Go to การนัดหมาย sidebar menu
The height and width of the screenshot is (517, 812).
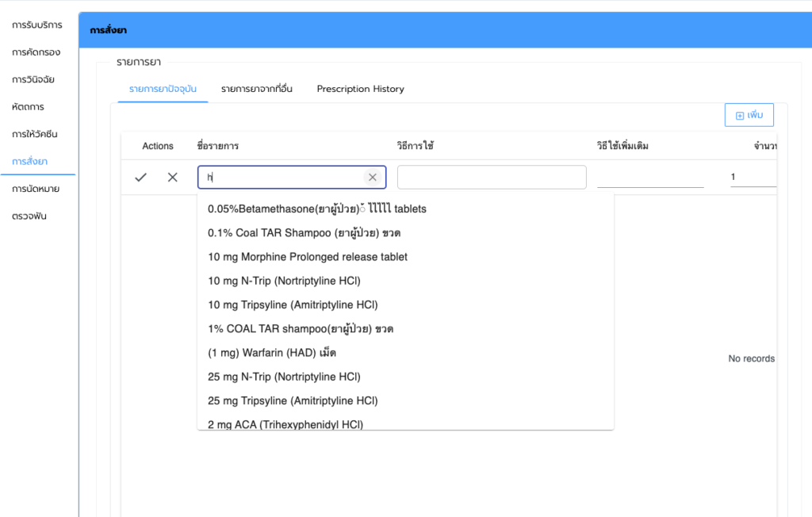tap(36, 189)
